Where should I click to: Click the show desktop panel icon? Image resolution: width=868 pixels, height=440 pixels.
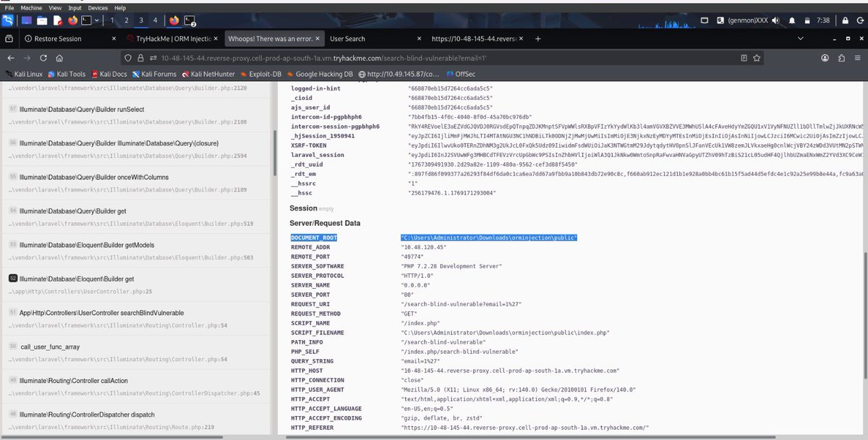point(26,20)
